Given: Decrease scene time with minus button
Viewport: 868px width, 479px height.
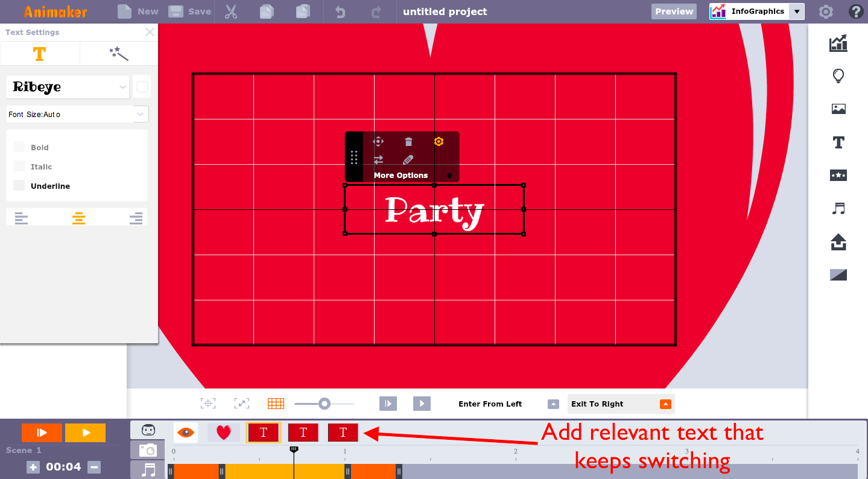Looking at the screenshot, I should click(x=93, y=467).
